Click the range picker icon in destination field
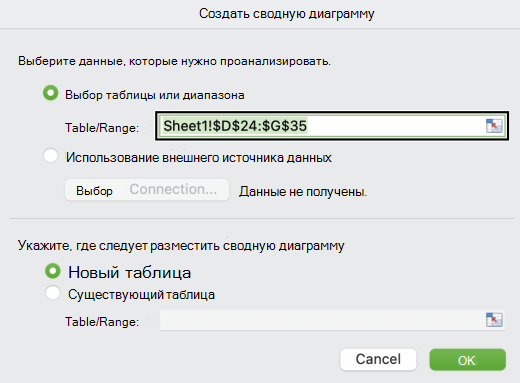Image resolution: width=520 pixels, height=383 pixels. pyautogui.click(x=494, y=320)
